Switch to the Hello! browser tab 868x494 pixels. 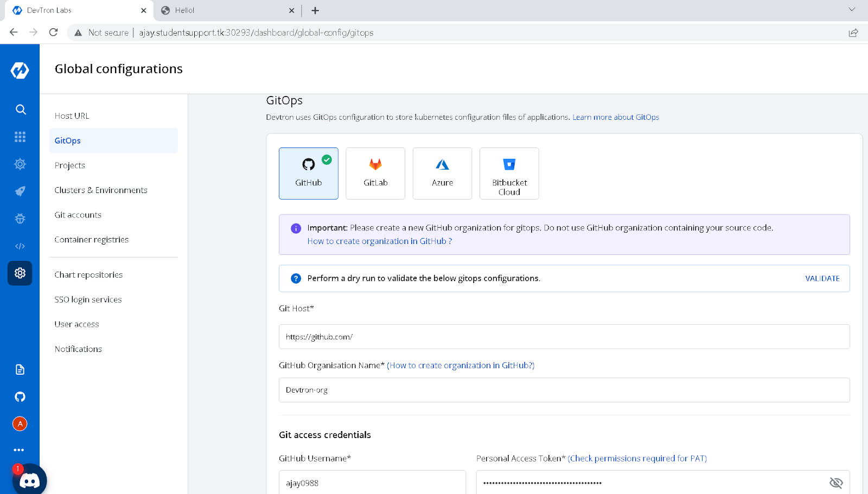click(x=227, y=10)
